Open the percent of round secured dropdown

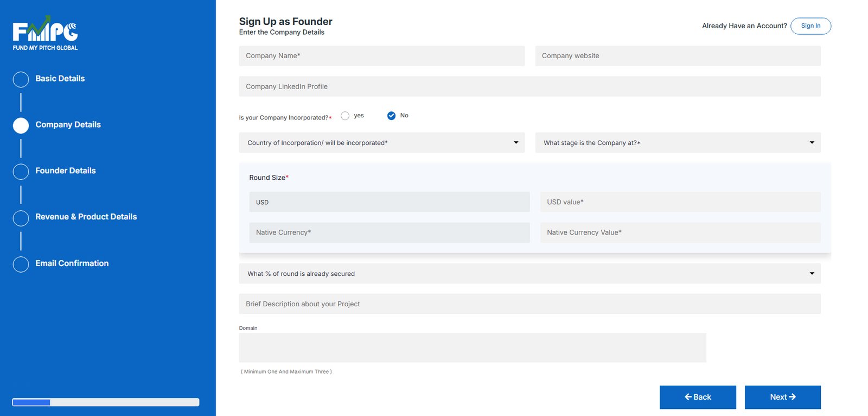click(x=529, y=274)
